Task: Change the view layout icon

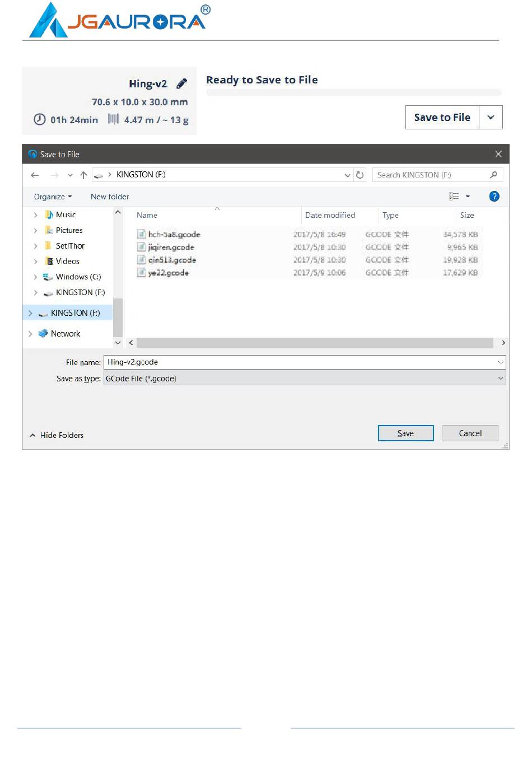Action: click(454, 197)
